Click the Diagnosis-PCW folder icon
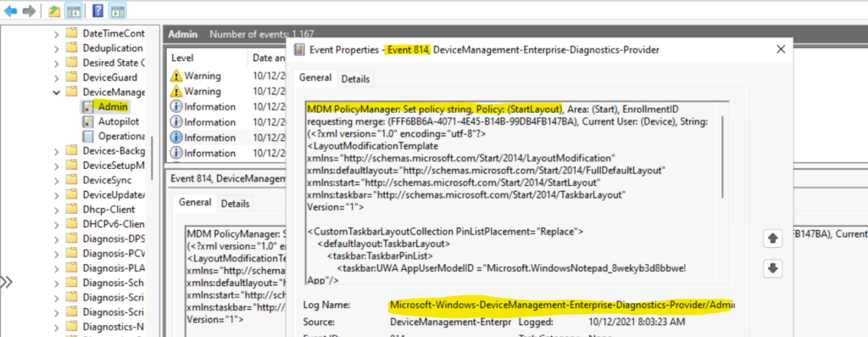 71,253
